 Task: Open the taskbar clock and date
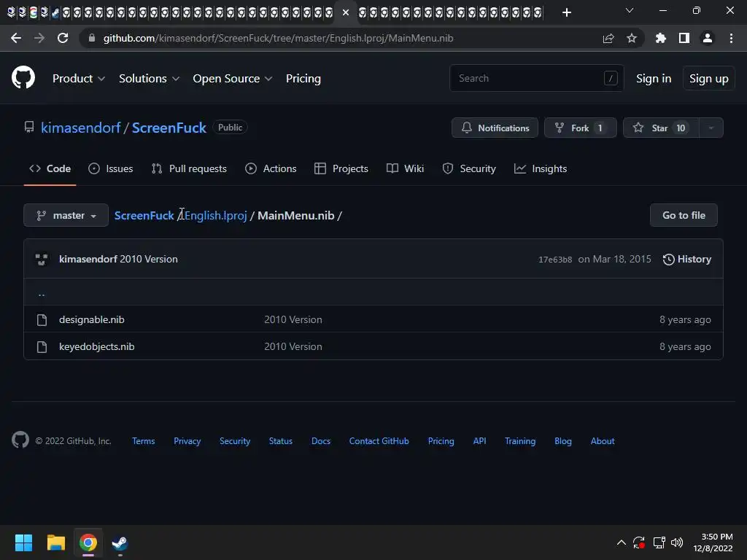click(713, 542)
